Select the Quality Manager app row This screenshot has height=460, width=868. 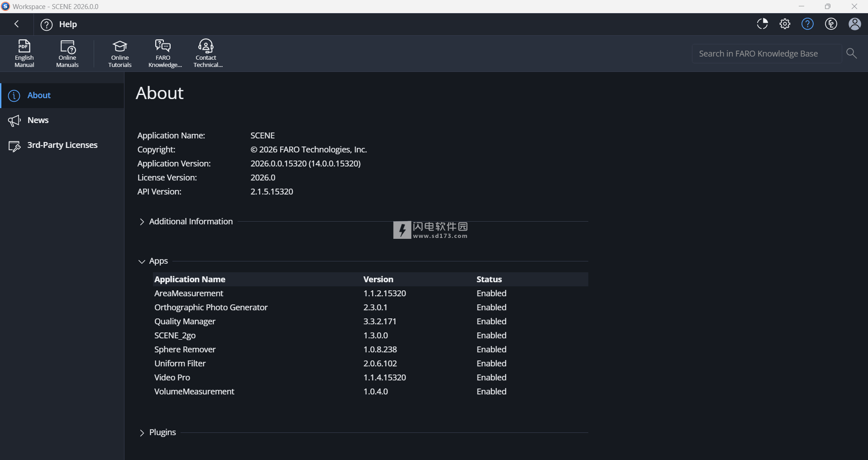click(185, 322)
